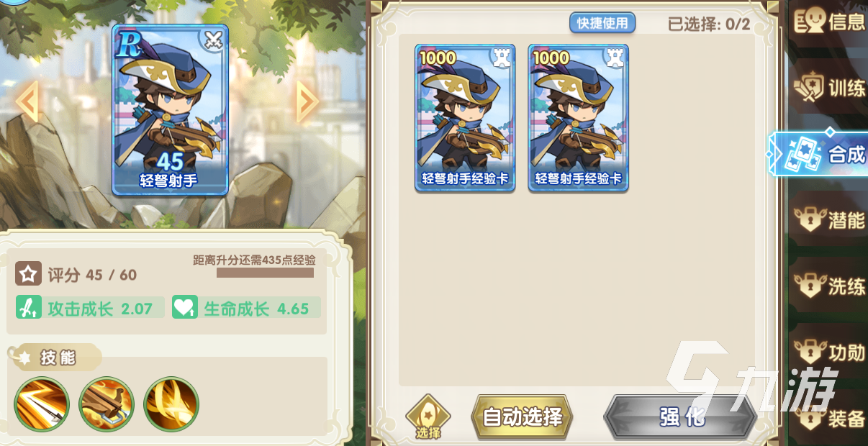The width and height of the screenshot is (868, 446).
Task: Select the second 轻弩射手经验卡 card
Action: coord(578,118)
